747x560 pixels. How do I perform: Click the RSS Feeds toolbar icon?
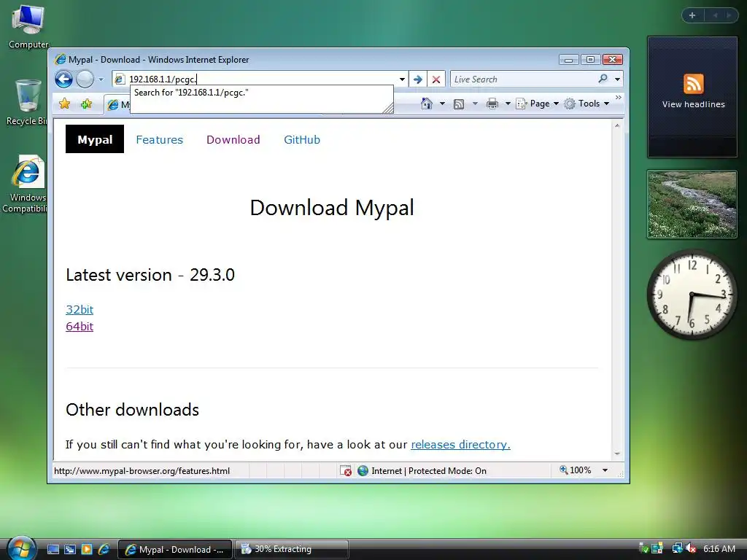[x=459, y=104]
